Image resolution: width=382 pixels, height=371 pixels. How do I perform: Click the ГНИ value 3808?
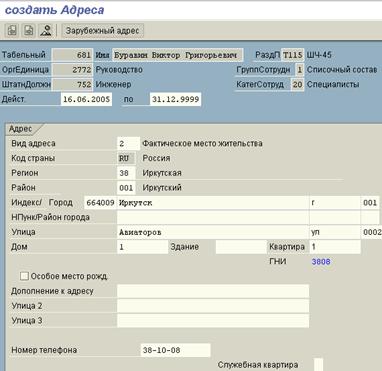321,262
